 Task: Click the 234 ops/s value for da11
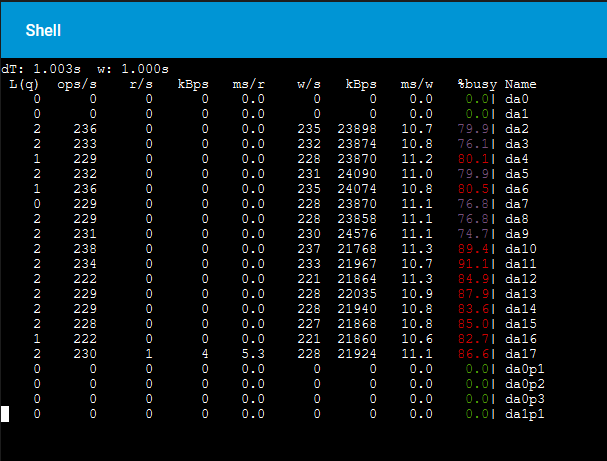(85, 264)
